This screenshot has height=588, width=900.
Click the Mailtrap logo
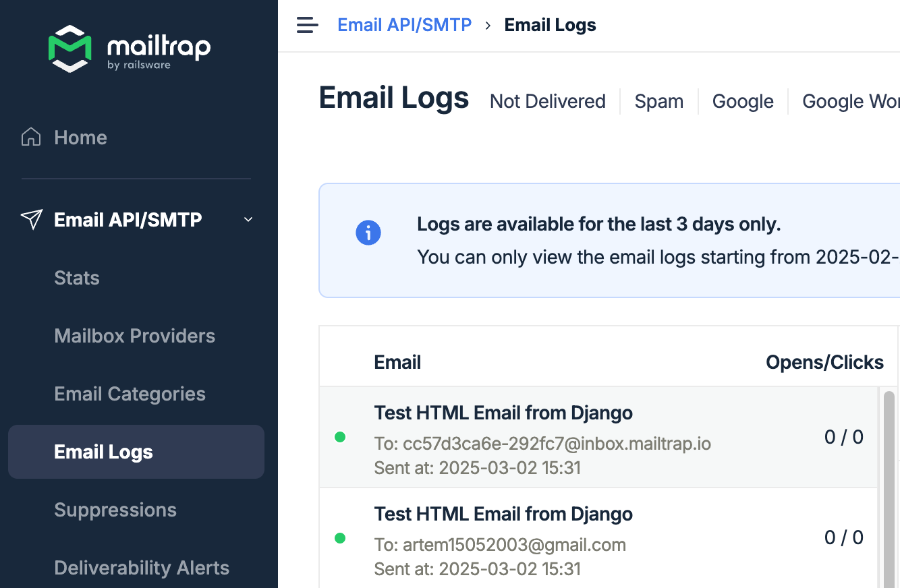point(130,49)
